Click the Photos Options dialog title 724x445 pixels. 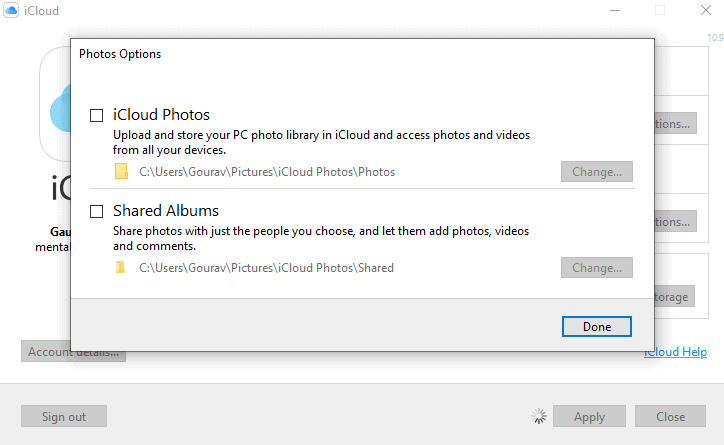click(x=120, y=54)
